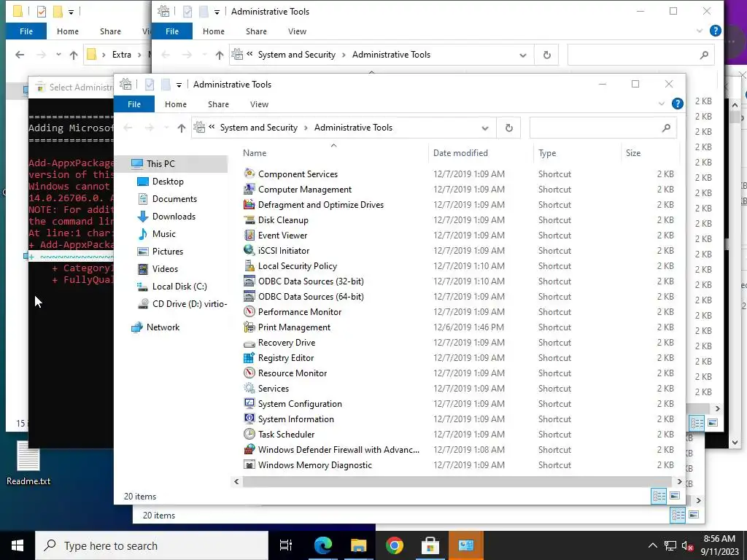Expand ribbon chevron in front Administrative Tools window
The width and height of the screenshot is (747, 560).
point(661,104)
